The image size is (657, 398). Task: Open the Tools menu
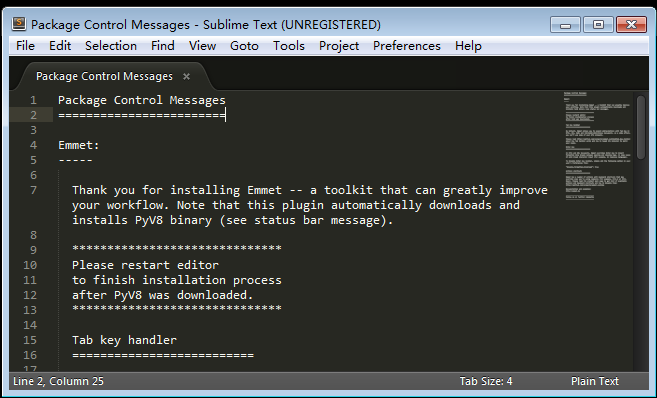click(289, 46)
